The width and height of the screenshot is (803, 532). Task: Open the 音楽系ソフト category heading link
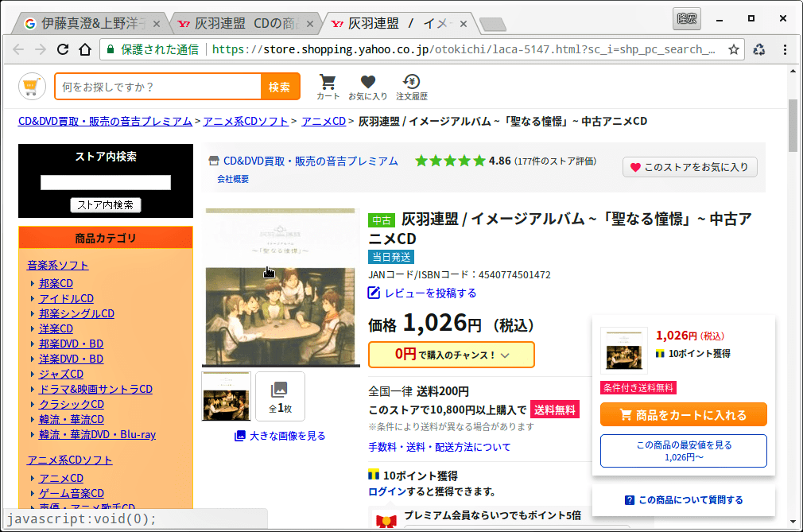click(58, 266)
